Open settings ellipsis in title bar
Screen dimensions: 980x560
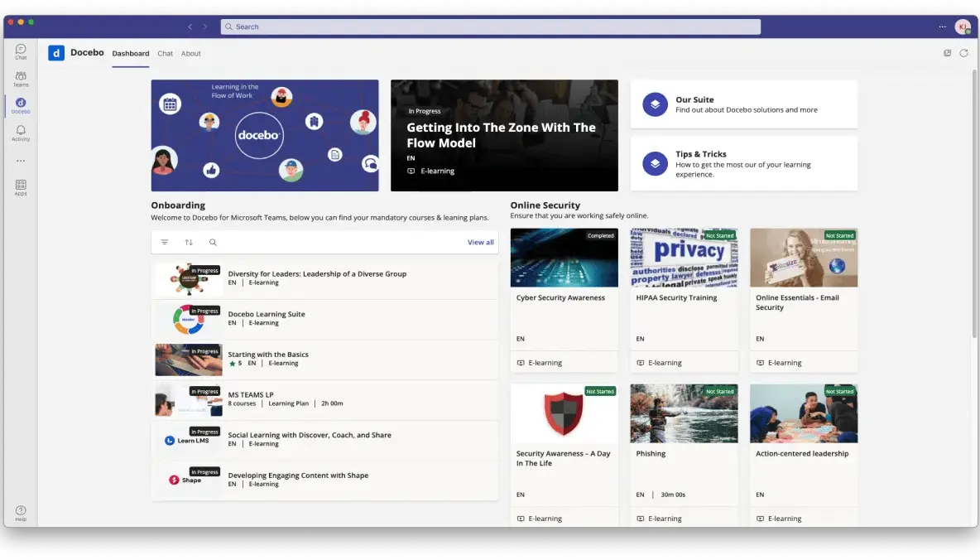coord(943,27)
